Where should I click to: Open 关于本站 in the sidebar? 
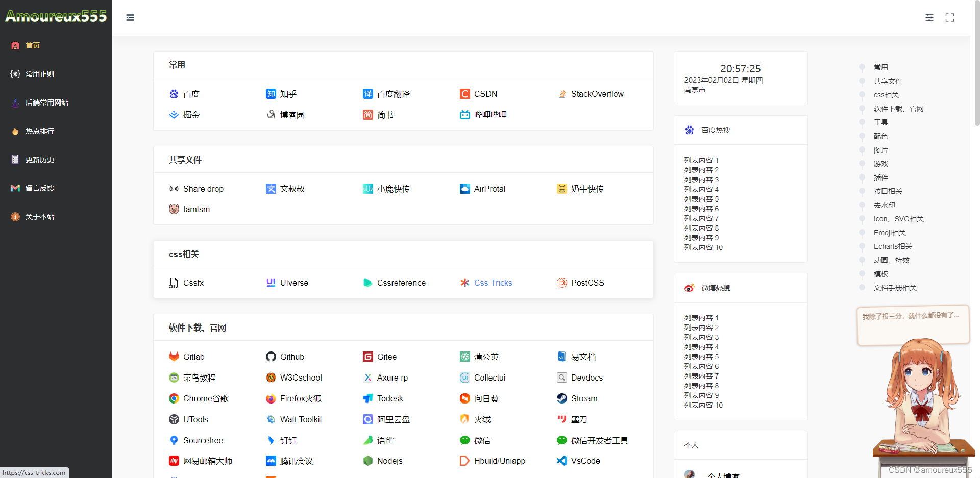pos(40,217)
